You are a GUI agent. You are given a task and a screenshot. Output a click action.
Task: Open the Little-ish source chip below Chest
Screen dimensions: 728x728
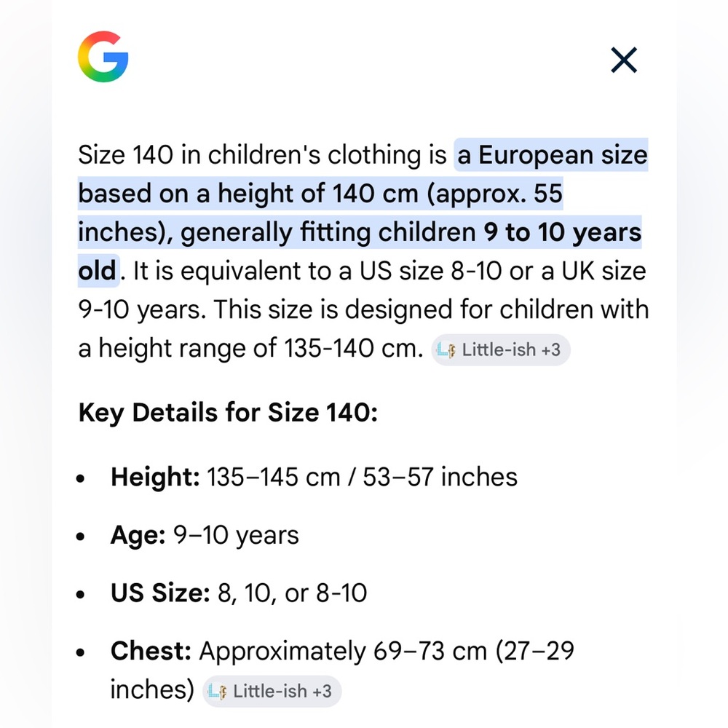272,691
